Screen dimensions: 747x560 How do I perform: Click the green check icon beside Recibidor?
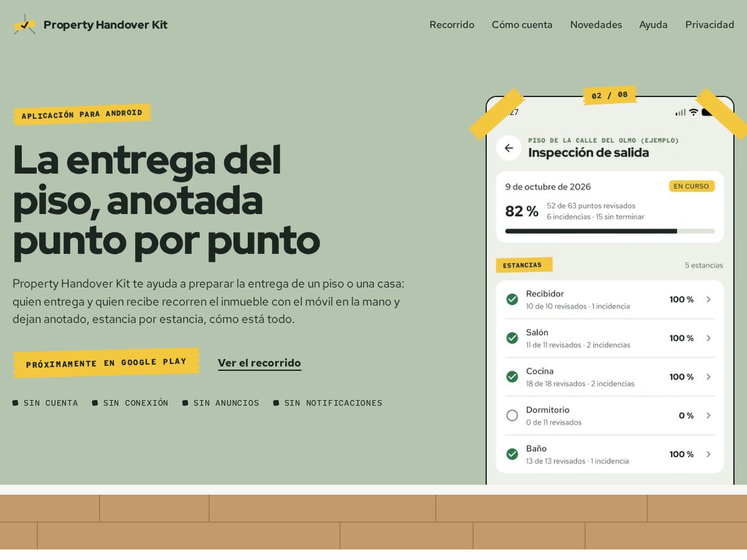tap(512, 299)
